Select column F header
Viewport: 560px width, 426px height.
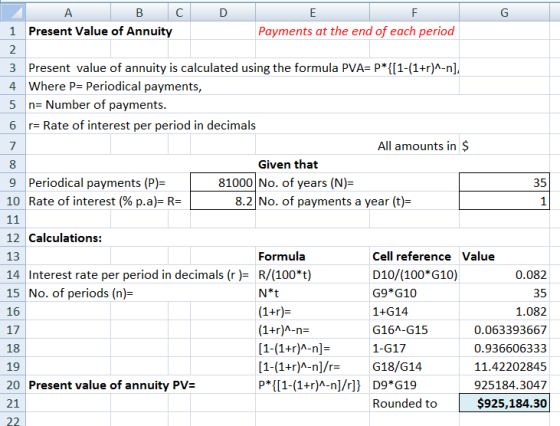pyautogui.click(x=414, y=12)
